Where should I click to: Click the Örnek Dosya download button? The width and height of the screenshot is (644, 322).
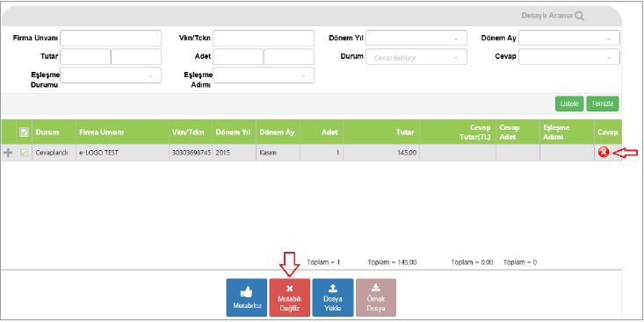(376, 297)
